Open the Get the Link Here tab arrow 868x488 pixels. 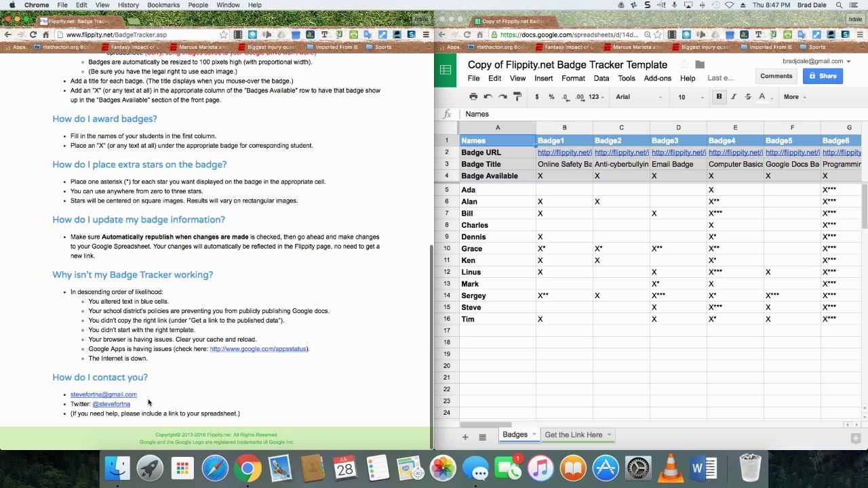coord(609,434)
